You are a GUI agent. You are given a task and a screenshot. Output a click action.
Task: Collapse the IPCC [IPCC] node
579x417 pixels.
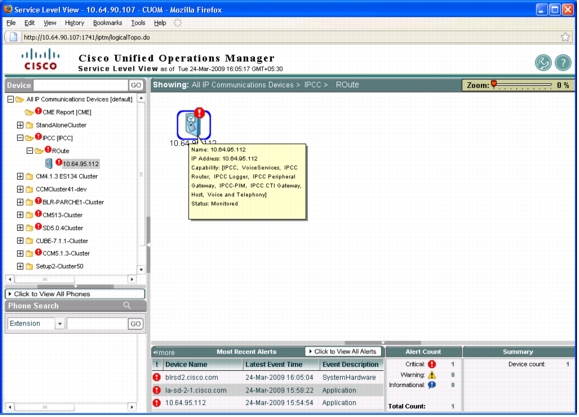coord(20,138)
